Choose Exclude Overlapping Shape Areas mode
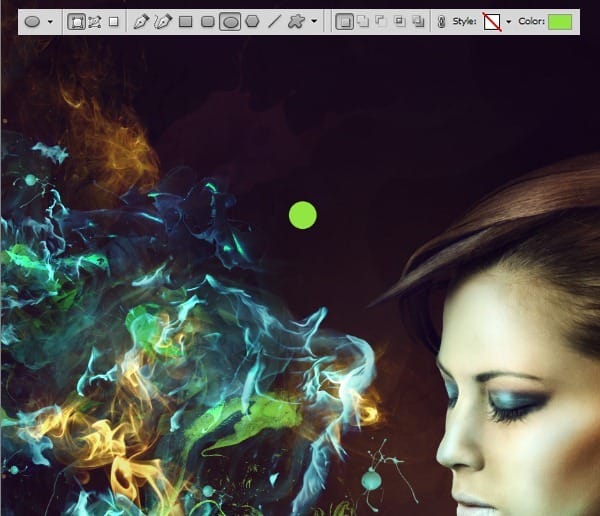This screenshot has height=516, width=600. pos(419,21)
